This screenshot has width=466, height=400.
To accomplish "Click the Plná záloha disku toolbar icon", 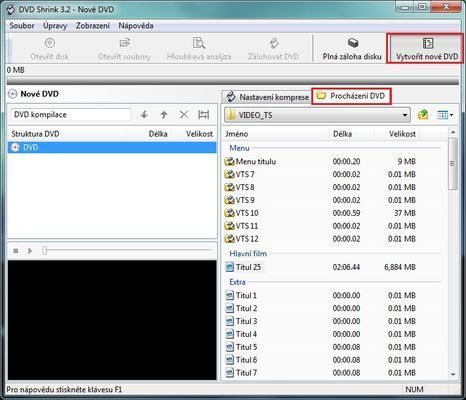I will click(353, 43).
